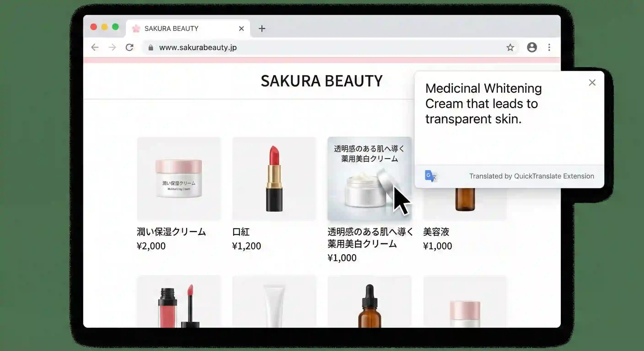Close the SAKURA BEAUTY tab
644x351 pixels.
pyautogui.click(x=241, y=28)
